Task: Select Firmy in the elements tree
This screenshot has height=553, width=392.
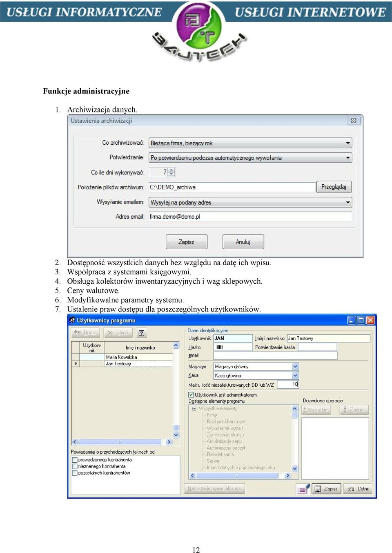Action: [x=212, y=415]
